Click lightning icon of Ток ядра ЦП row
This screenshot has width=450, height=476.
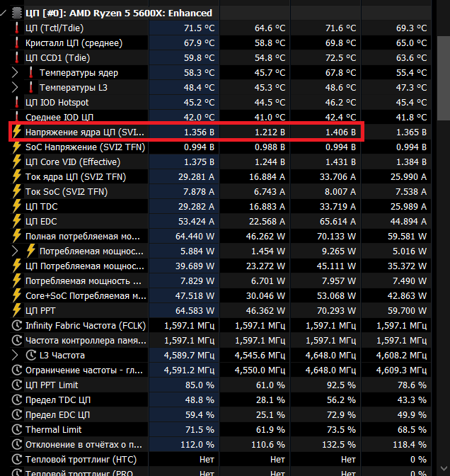click(17, 176)
